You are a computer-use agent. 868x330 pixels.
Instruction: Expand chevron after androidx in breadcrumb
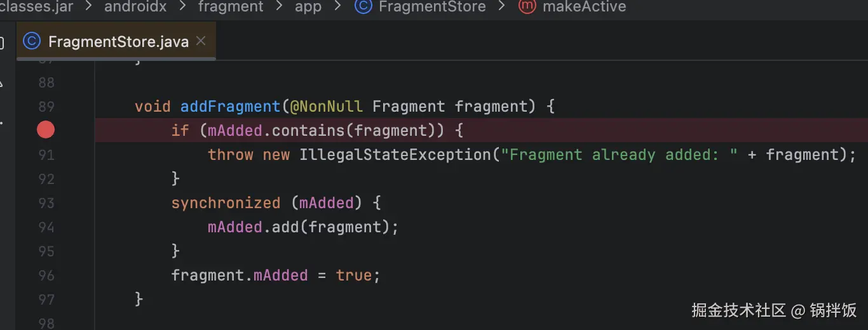(183, 7)
